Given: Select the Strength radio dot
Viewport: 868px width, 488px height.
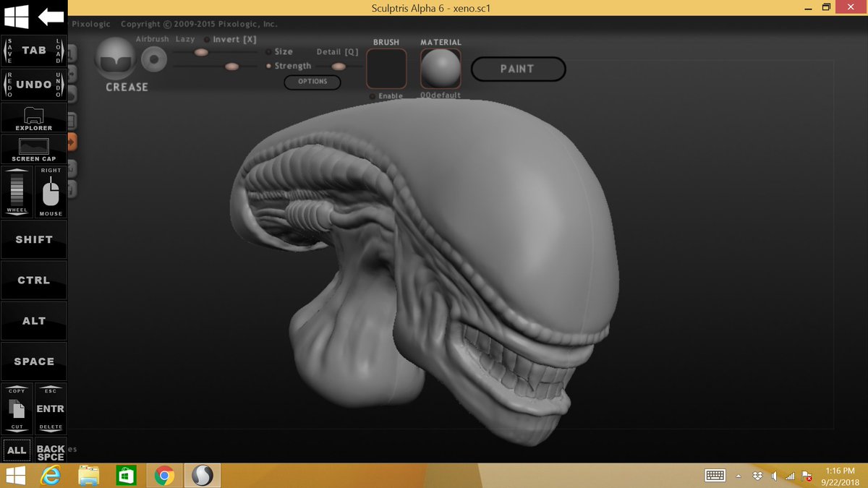Looking at the screenshot, I should (x=268, y=66).
